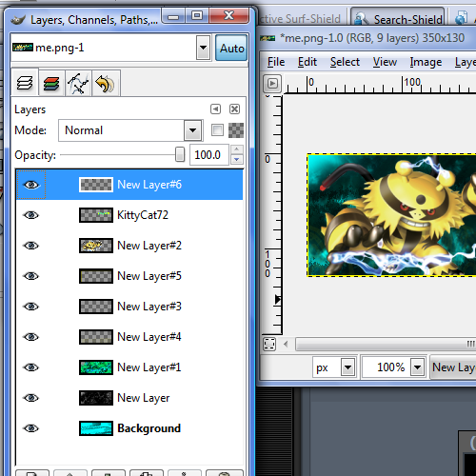Screen dimensions: 476x476
Task: Adjust the layer Opacity slider handle
Action: 180,154
